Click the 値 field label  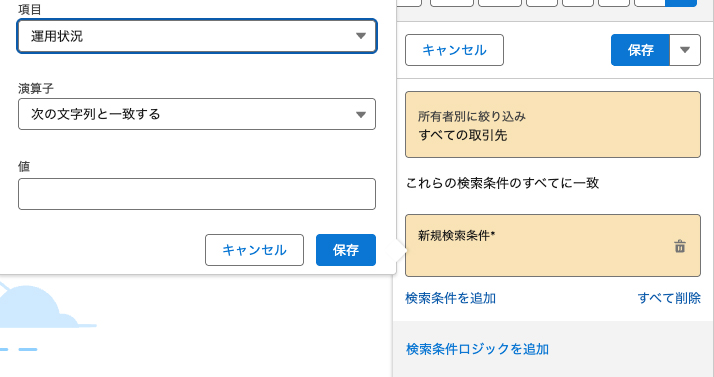[24, 167]
